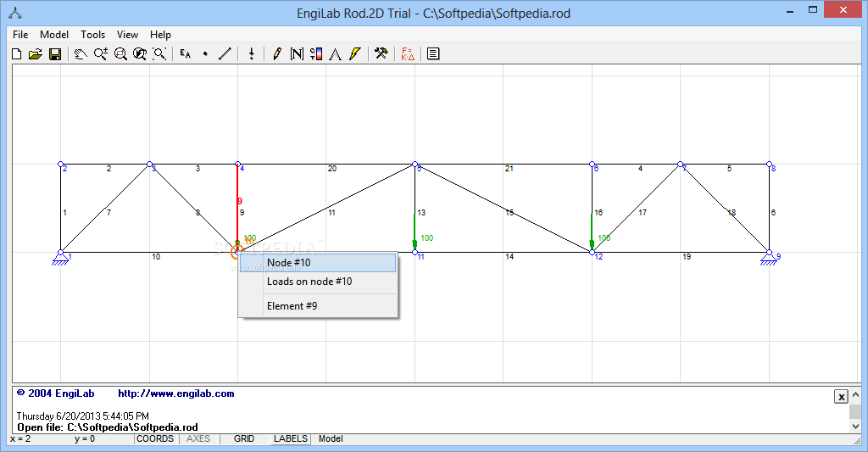Image resolution: width=868 pixels, height=452 pixels.
Task: Choose the zoom window magnifier tool
Action: coord(120,53)
